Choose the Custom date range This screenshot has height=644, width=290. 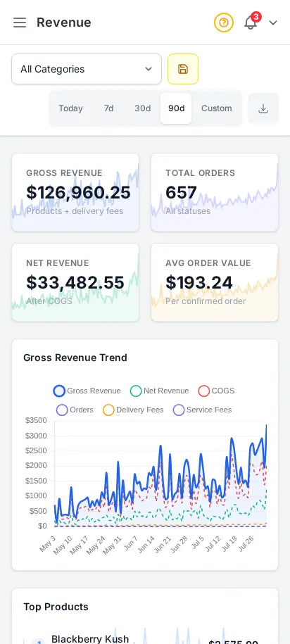(x=217, y=108)
